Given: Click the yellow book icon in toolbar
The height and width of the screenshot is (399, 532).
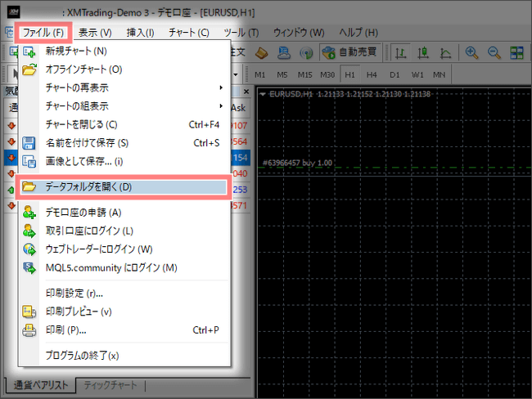Looking at the screenshot, I should pos(261,53).
